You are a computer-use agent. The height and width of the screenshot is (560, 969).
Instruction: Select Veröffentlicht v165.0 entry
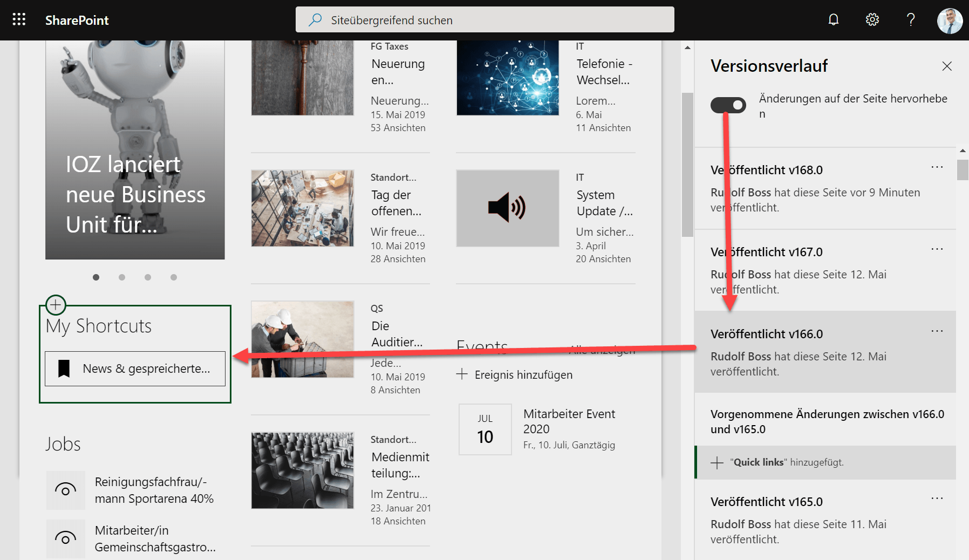(x=825, y=520)
